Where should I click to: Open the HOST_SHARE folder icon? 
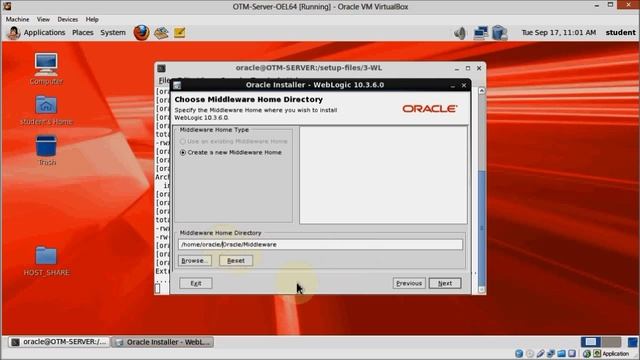click(x=46, y=261)
